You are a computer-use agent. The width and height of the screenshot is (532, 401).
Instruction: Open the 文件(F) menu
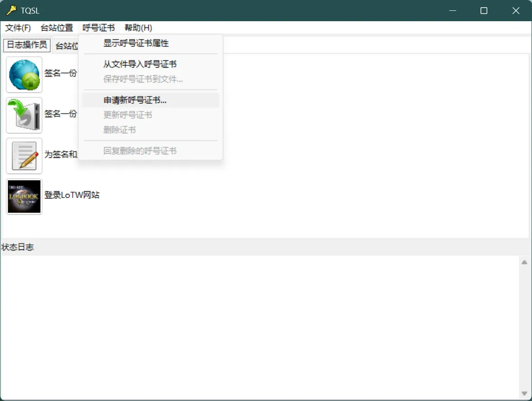pyautogui.click(x=18, y=28)
